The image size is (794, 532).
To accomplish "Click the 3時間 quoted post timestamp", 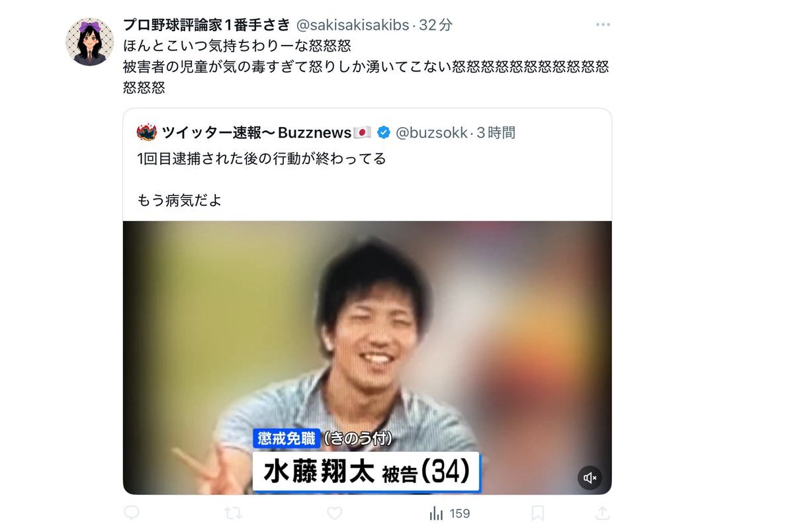I will click(496, 132).
